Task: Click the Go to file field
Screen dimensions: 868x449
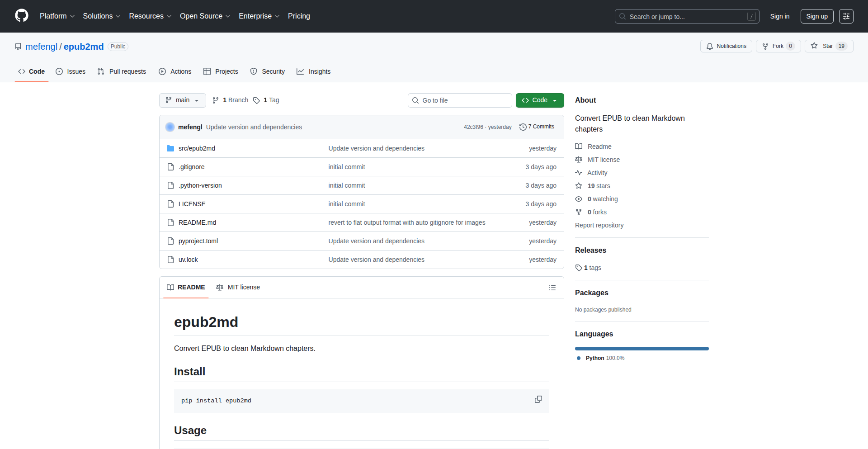Action: 460,100
